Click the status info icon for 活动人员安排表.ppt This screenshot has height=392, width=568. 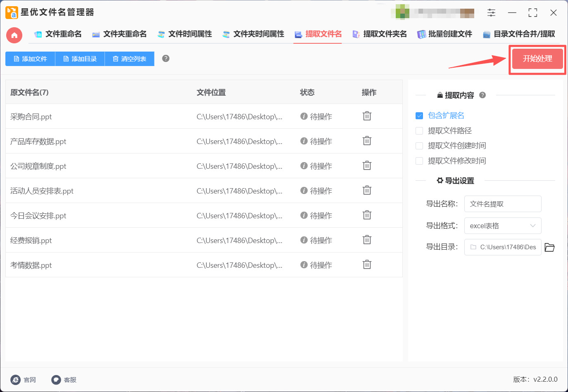[304, 191]
